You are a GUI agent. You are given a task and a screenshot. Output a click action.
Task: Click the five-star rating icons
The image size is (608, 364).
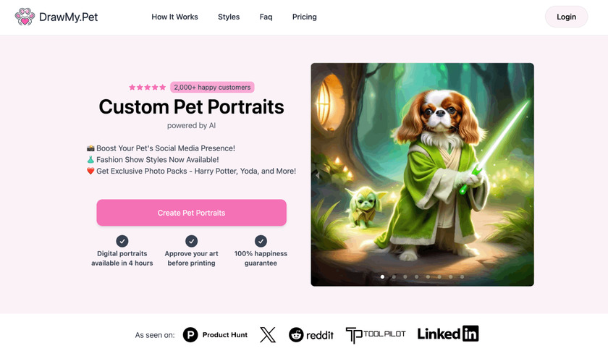pyautogui.click(x=148, y=88)
